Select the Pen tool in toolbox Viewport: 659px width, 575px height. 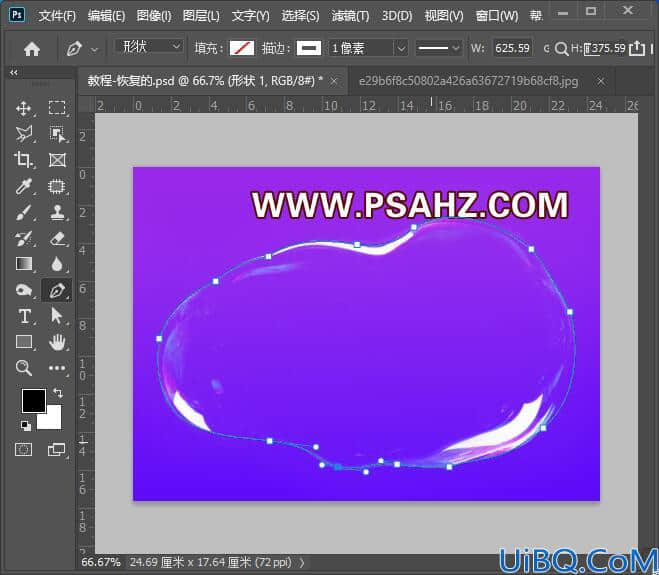57,290
